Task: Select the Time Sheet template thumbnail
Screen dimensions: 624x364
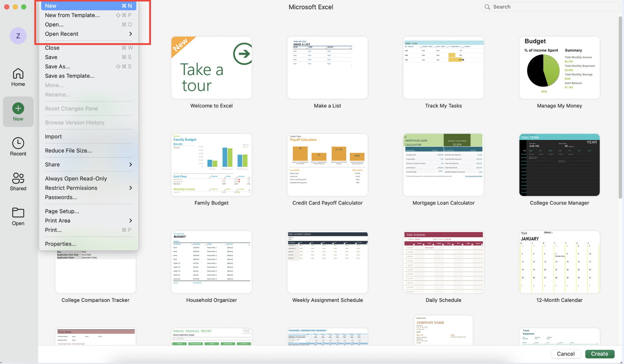Action: [96, 337]
